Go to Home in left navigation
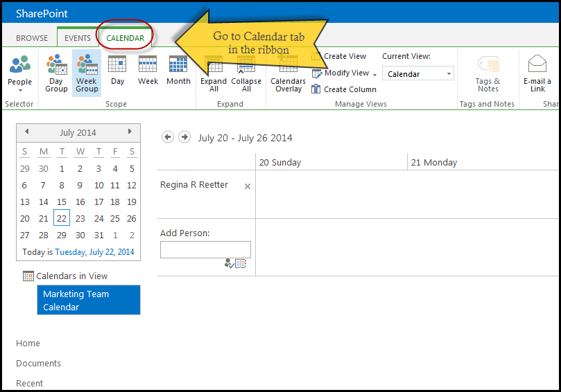The image size is (561, 392). (x=28, y=343)
